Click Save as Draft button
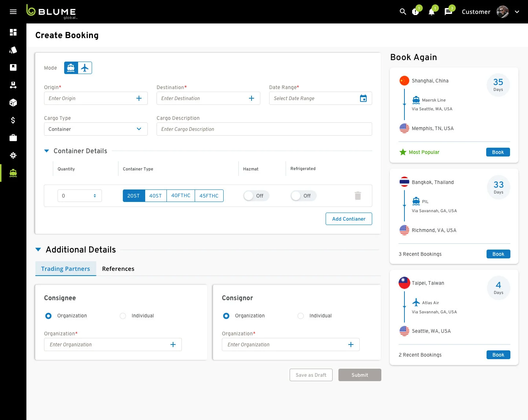Screen dimensions: 528x420 point(311,375)
